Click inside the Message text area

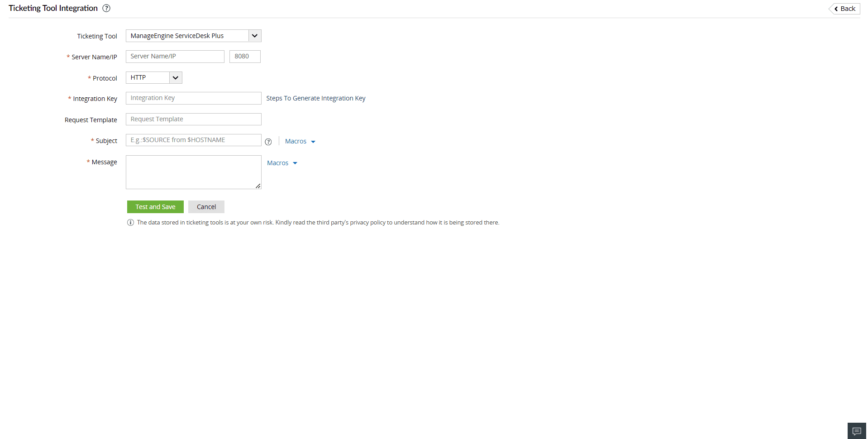[x=193, y=172]
